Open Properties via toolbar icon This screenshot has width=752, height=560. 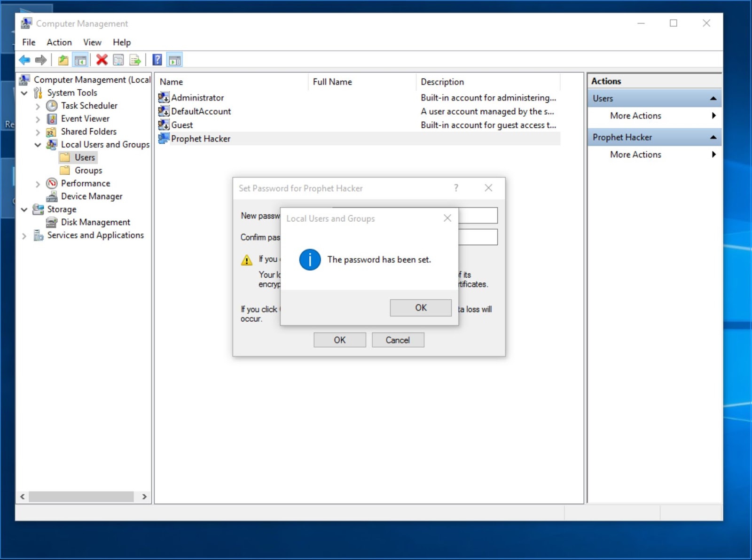tap(118, 60)
